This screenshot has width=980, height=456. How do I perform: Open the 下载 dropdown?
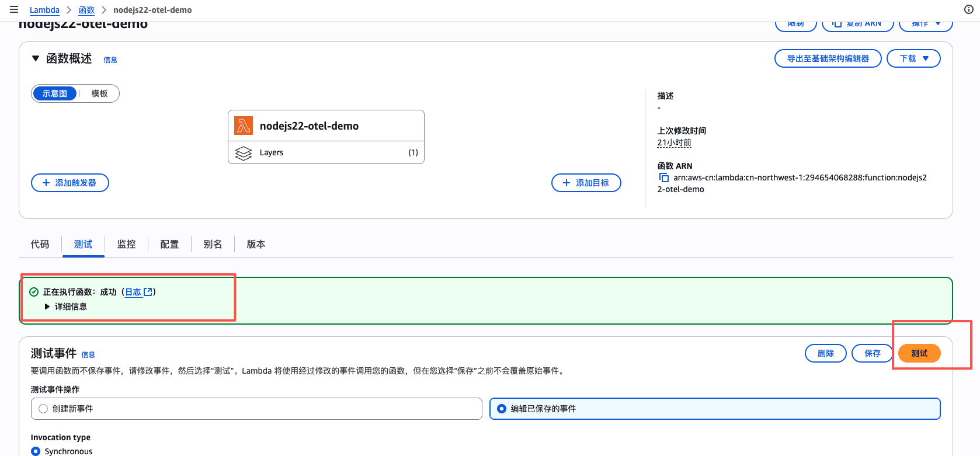913,58
